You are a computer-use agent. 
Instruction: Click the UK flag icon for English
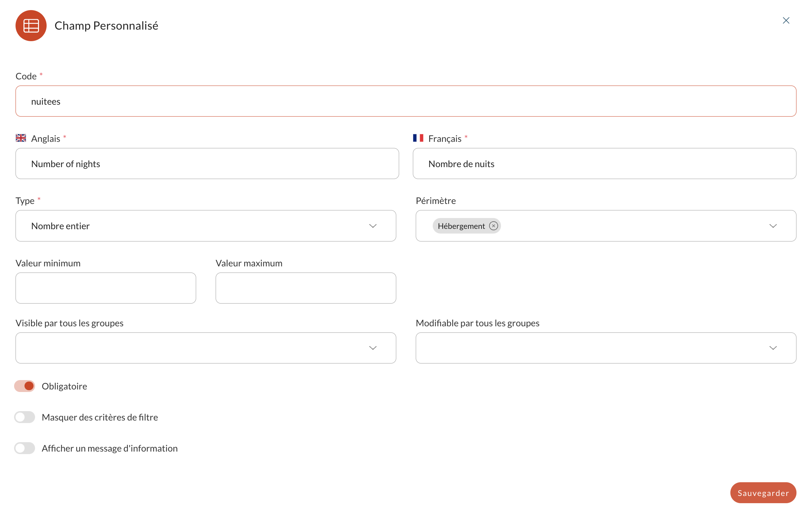tap(21, 138)
